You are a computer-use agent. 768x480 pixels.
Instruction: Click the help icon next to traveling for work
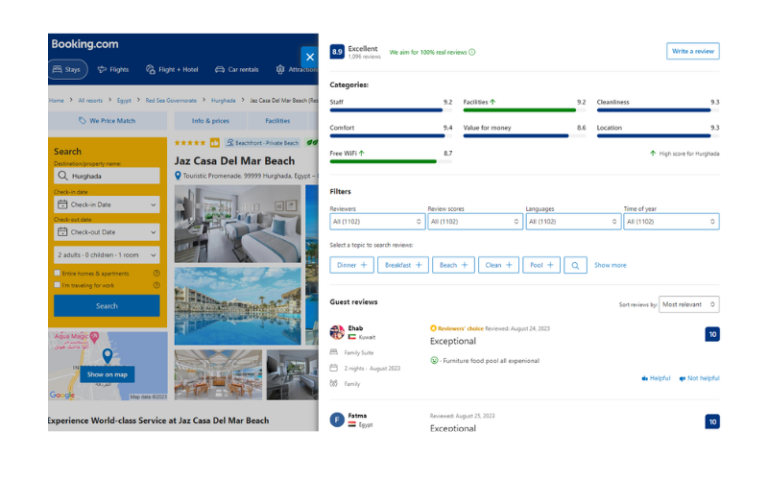pos(156,285)
